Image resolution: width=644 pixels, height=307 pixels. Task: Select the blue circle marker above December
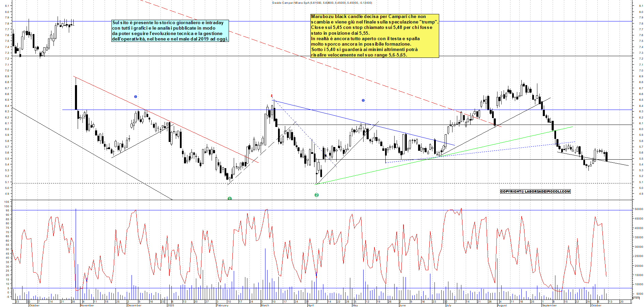tap(135, 97)
